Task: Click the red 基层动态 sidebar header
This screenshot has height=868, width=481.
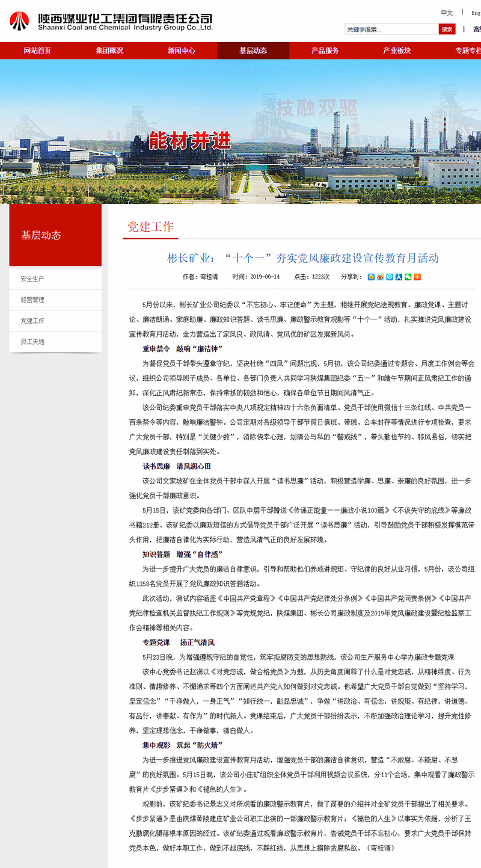Action: 55,235
